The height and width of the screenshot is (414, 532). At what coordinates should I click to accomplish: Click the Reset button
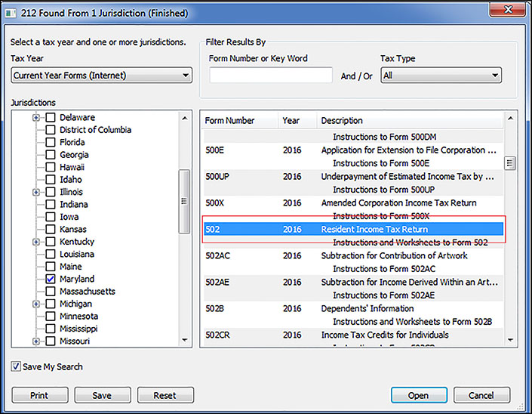[165, 395]
